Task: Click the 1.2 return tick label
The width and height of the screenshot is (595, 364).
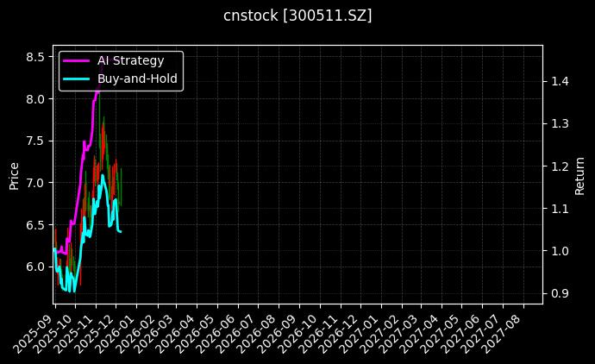Action: pos(560,166)
